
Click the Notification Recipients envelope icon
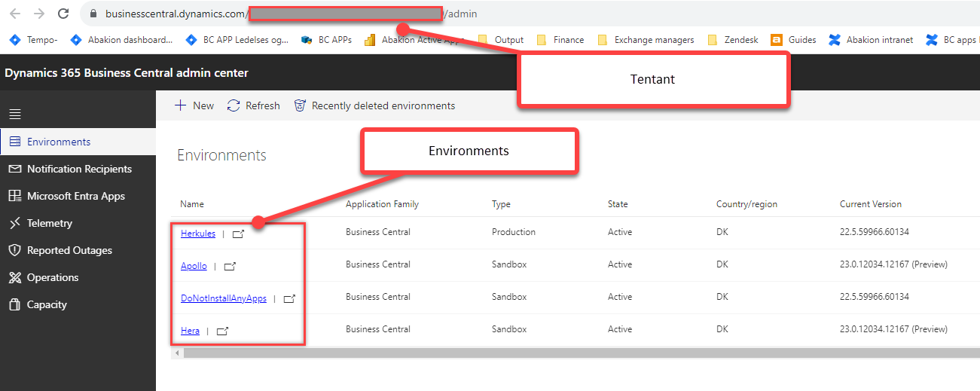pyautogui.click(x=15, y=169)
